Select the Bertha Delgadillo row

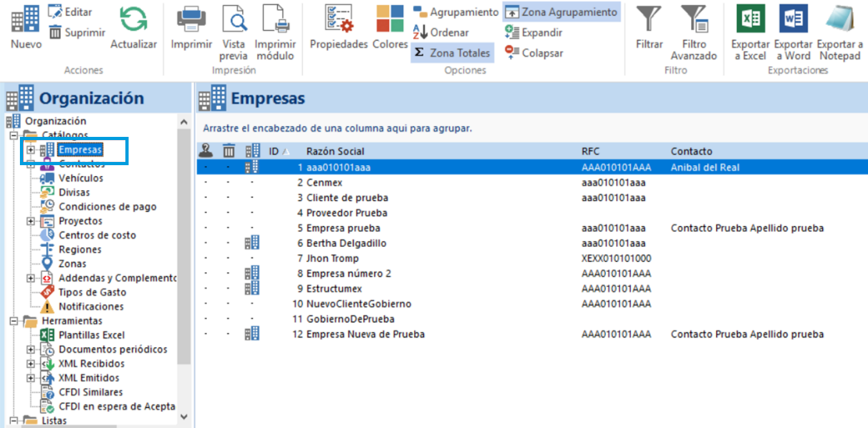532,244
